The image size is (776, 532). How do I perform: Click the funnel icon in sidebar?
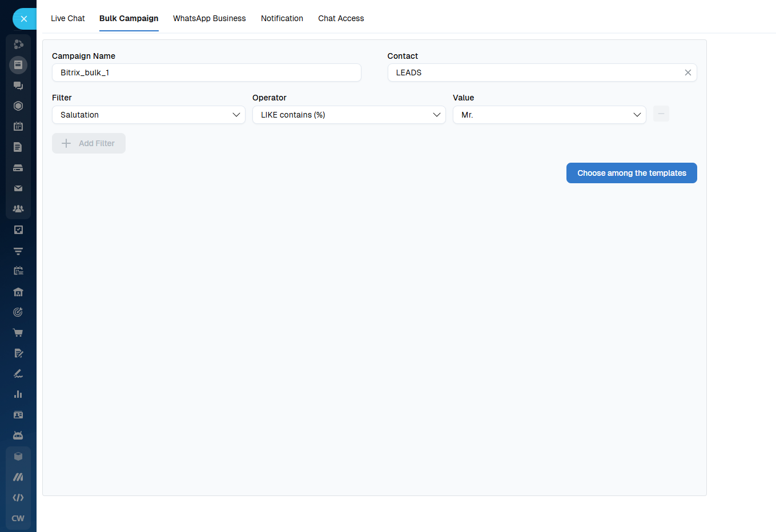tap(18, 251)
